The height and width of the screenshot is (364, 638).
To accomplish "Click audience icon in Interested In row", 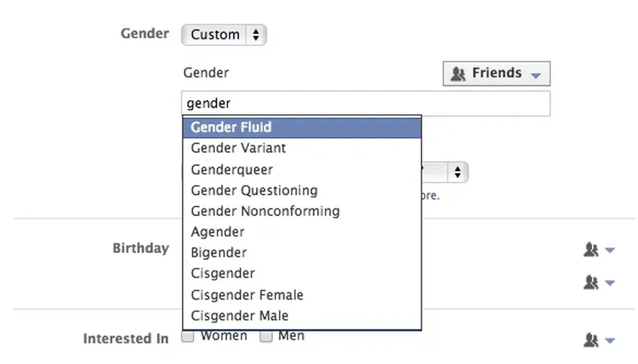I will pyautogui.click(x=598, y=341).
